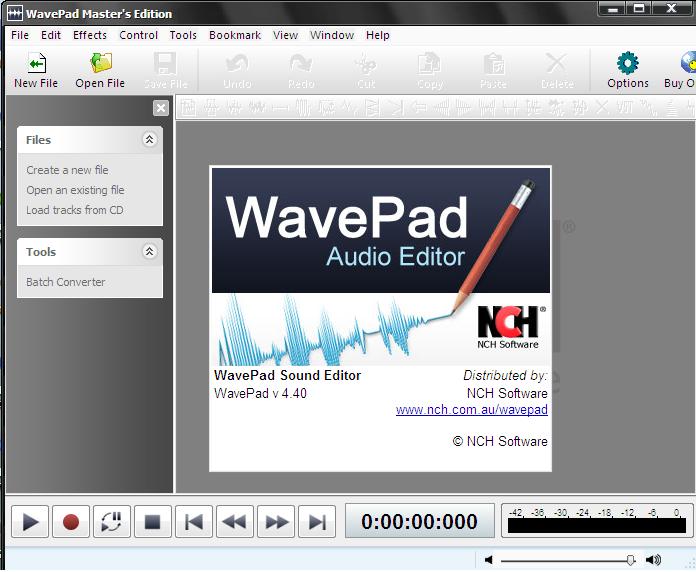696x572 pixels.
Task: Follow the www.nch.com.au/wavepad link
Action: click(471, 410)
